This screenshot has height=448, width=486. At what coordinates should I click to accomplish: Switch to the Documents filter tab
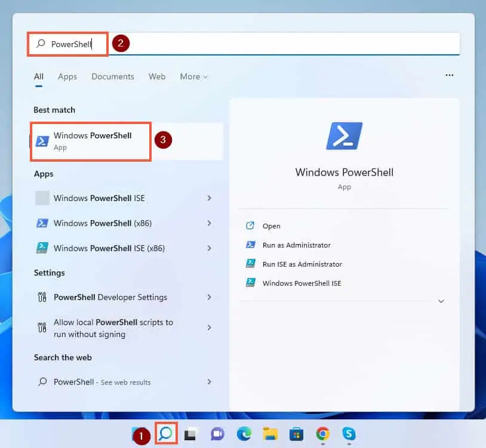tap(113, 76)
